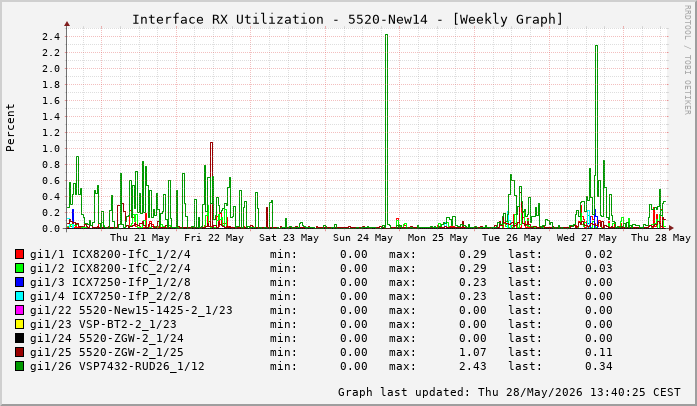Click the cyan gi1/4 legend swatch

click(x=19, y=296)
